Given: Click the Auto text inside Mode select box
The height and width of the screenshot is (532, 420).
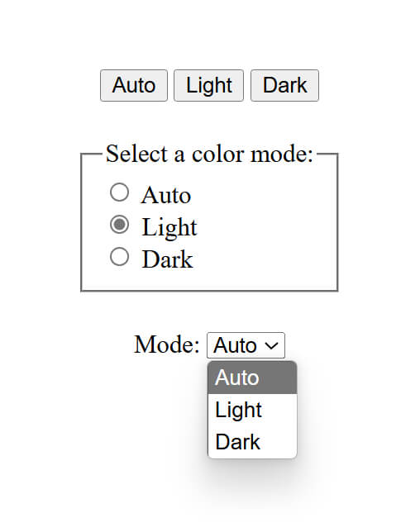Looking at the screenshot, I should (x=235, y=345).
